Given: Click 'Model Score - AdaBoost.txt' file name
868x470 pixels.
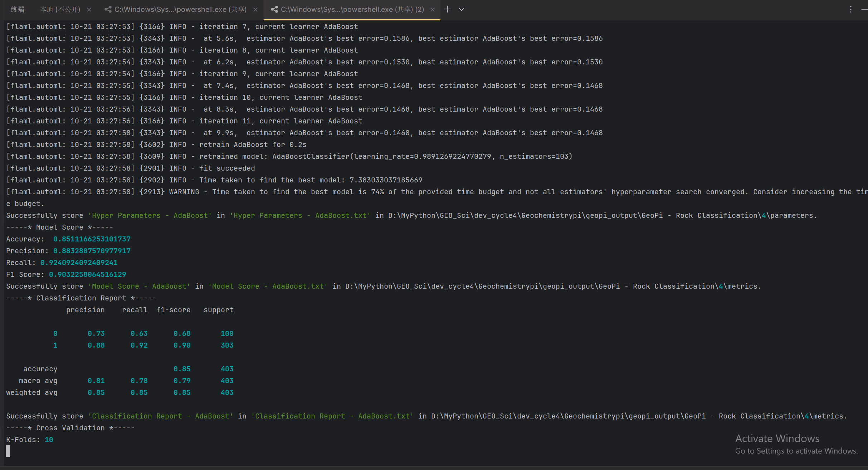Looking at the screenshot, I should pyautogui.click(x=268, y=286).
